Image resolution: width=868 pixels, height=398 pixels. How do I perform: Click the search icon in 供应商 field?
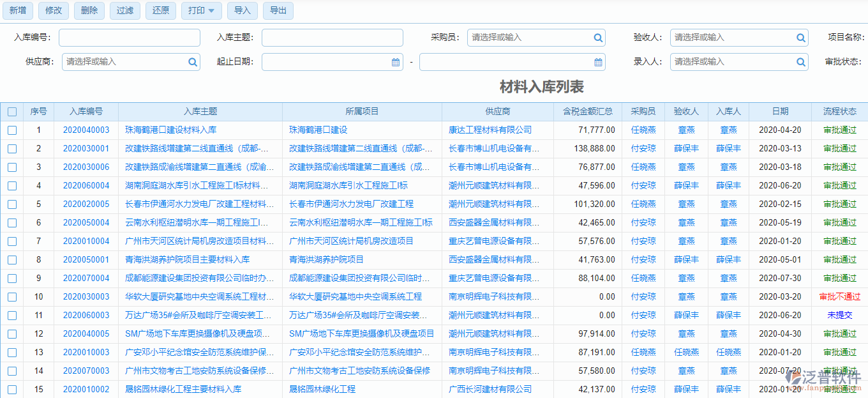point(193,62)
